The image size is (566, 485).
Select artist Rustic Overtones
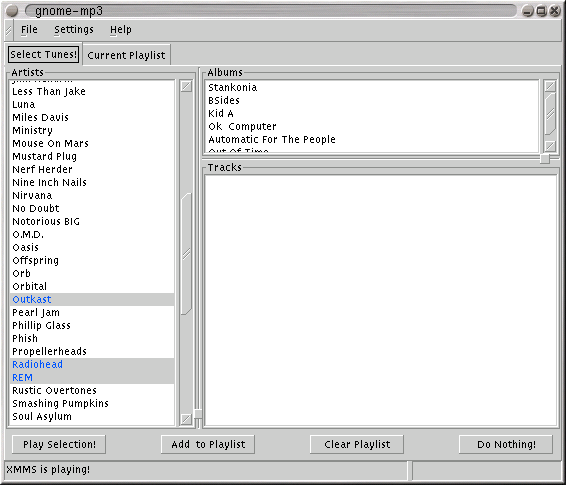[92, 390]
